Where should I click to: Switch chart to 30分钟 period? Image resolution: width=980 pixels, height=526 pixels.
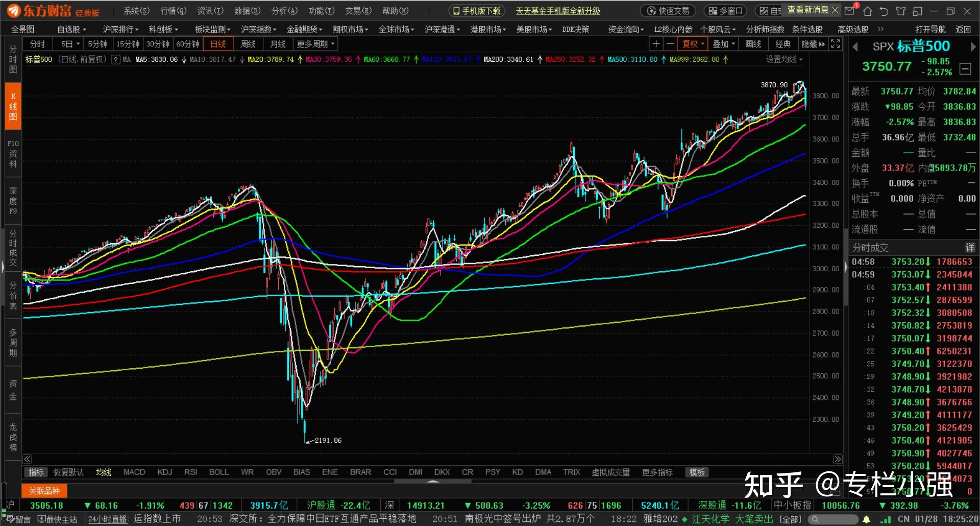coord(158,44)
